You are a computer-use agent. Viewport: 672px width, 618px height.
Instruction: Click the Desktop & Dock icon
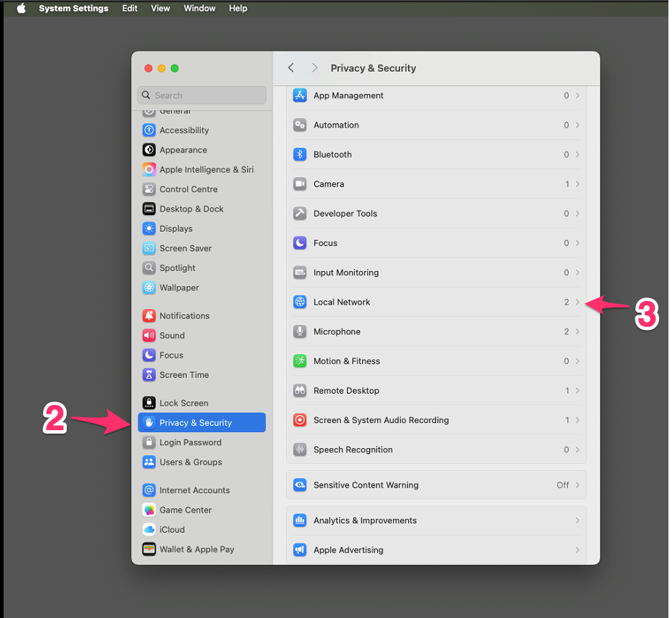click(x=148, y=209)
